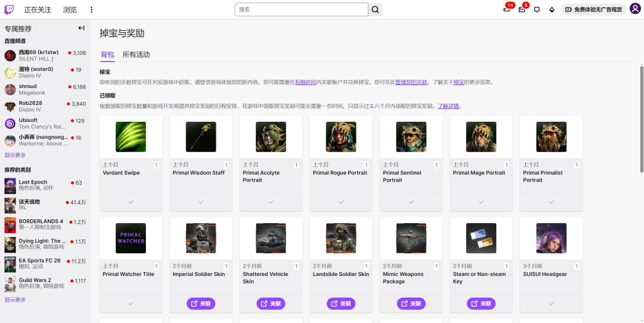Open the 浏览 navigation item
The width and height of the screenshot is (644, 323).
tap(70, 9)
